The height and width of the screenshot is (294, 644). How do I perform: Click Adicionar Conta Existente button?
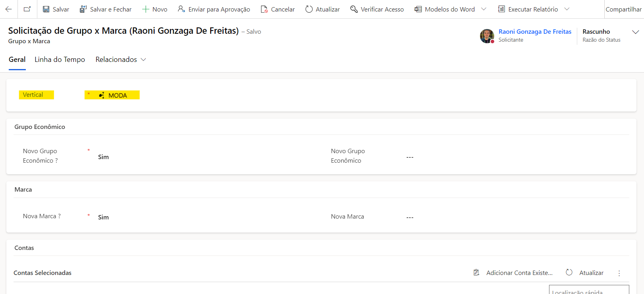pyautogui.click(x=513, y=273)
